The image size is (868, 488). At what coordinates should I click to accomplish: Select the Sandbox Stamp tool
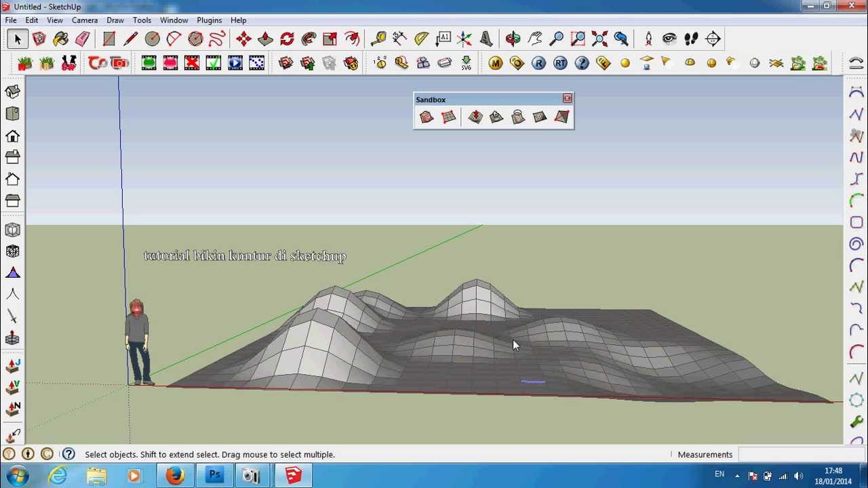(x=497, y=117)
